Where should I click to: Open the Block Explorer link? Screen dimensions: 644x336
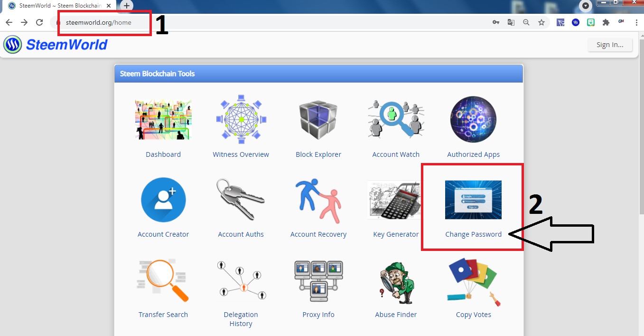click(x=318, y=154)
